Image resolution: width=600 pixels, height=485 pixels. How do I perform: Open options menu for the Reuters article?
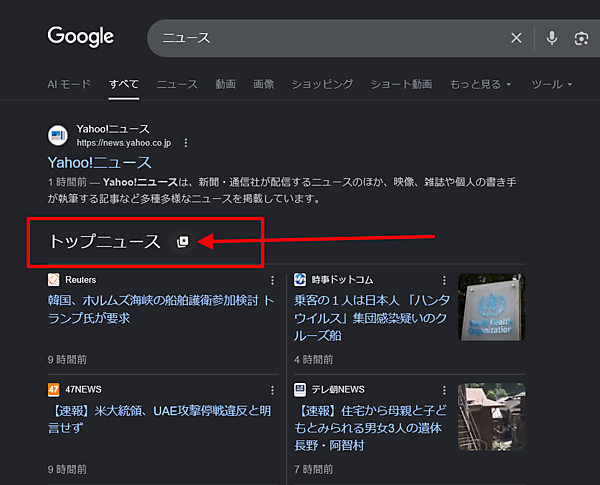[x=272, y=280]
